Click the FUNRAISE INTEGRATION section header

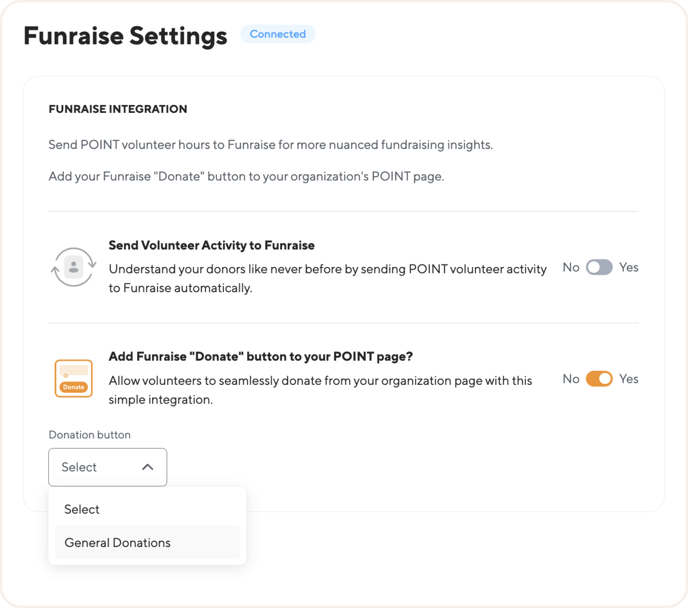pyautogui.click(x=118, y=109)
